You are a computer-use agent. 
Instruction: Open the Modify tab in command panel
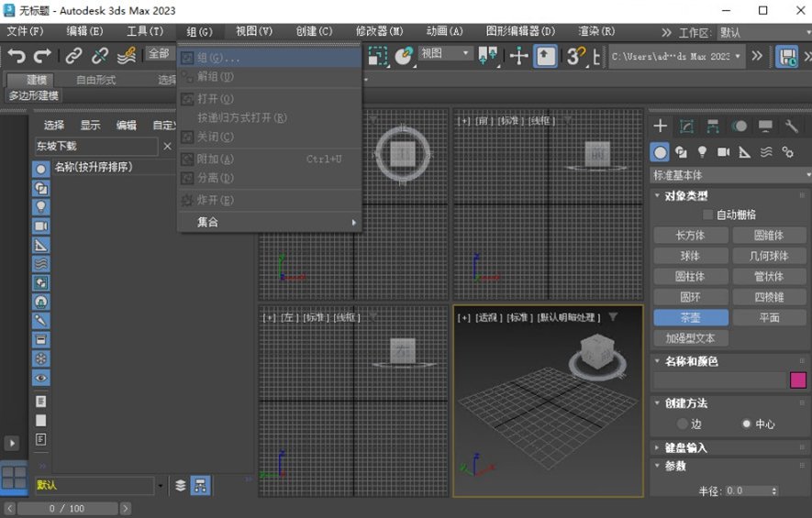click(x=686, y=126)
